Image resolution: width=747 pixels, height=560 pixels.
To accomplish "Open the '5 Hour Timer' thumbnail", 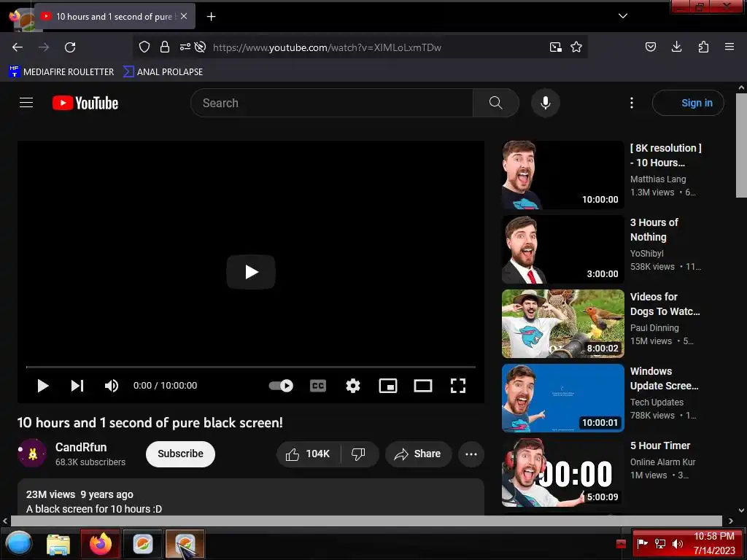I will coord(563,472).
